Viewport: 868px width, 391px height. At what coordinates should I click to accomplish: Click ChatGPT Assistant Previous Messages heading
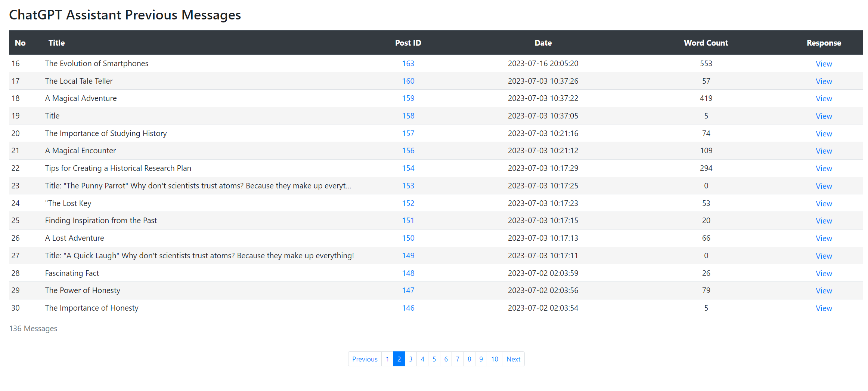point(125,15)
